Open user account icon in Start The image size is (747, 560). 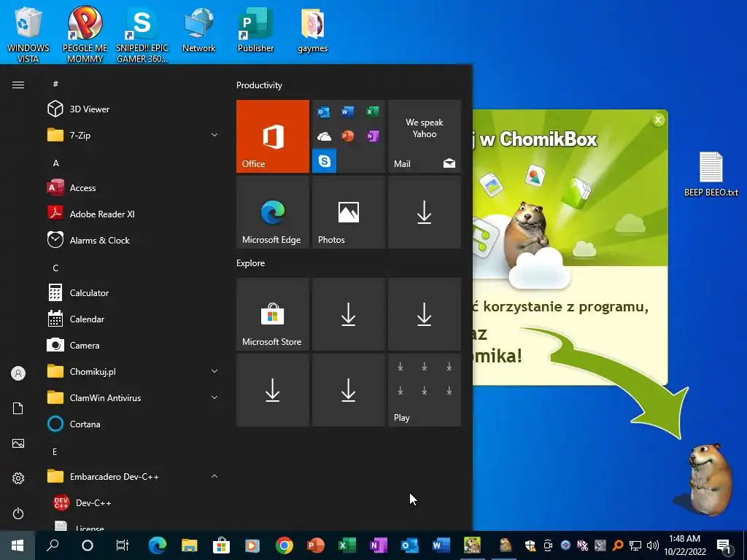pos(18,373)
